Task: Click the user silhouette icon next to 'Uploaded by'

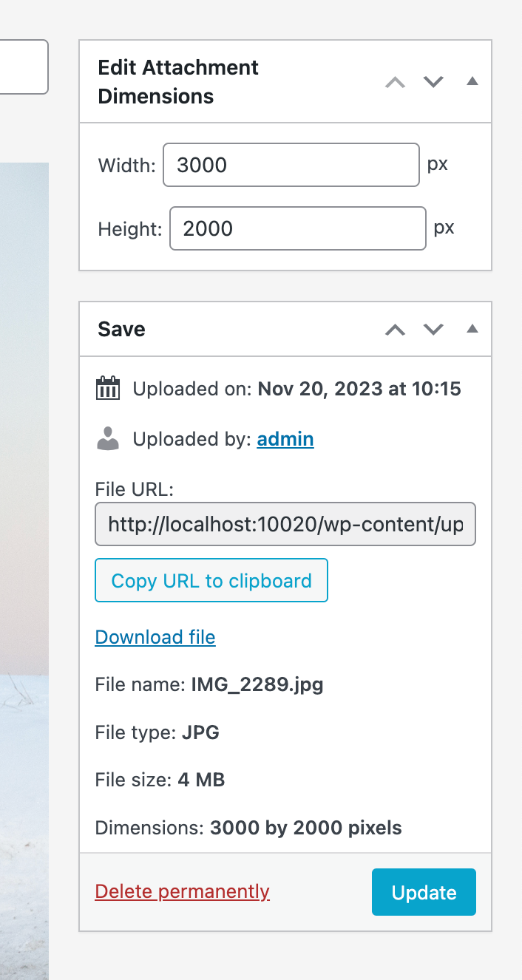Action: pyautogui.click(x=107, y=438)
